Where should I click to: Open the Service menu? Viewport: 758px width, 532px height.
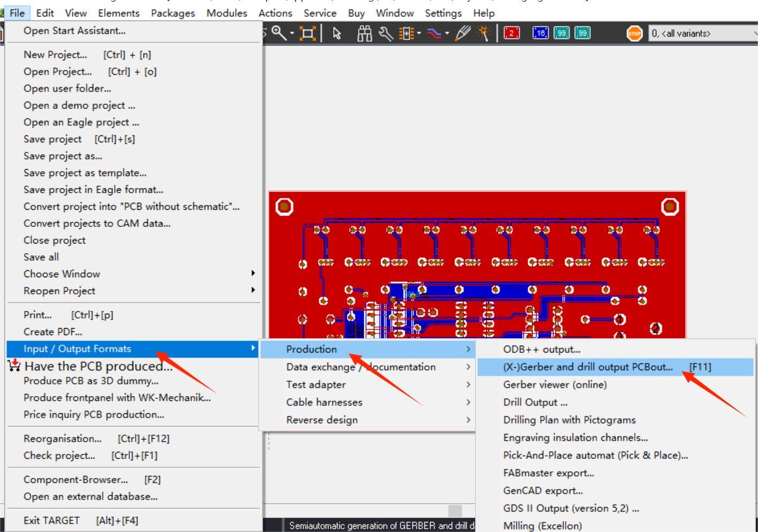[x=320, y=13]
